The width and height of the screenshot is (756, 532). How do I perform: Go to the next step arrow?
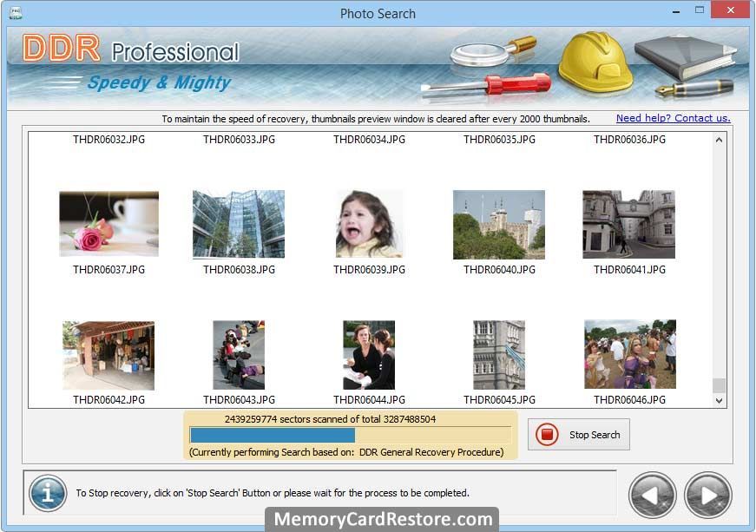click(x=707, y=495)
